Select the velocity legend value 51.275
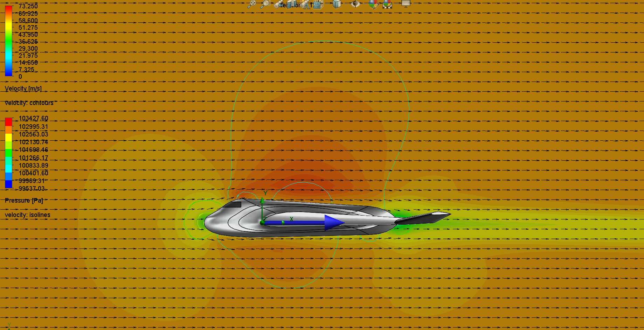Viewport: 644px width, 330px height. (28, 28)
